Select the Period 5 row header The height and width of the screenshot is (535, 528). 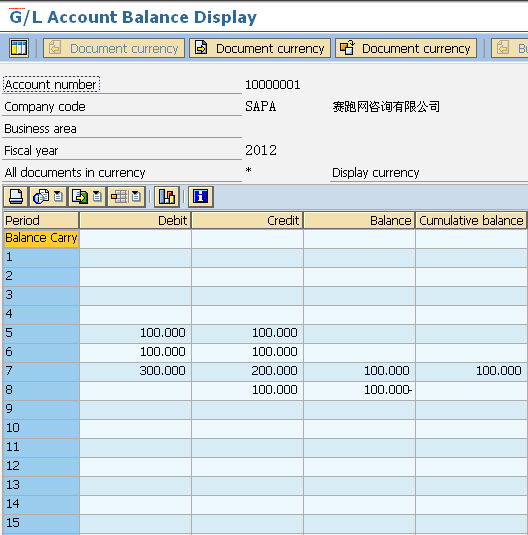[x=41, y=333]
